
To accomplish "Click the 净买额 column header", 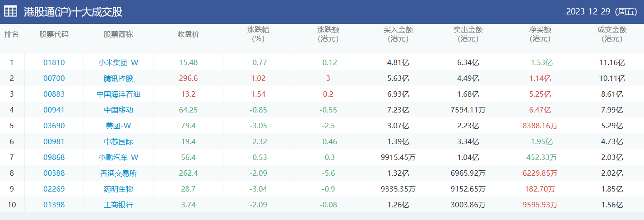I will (x=540, y=34).
